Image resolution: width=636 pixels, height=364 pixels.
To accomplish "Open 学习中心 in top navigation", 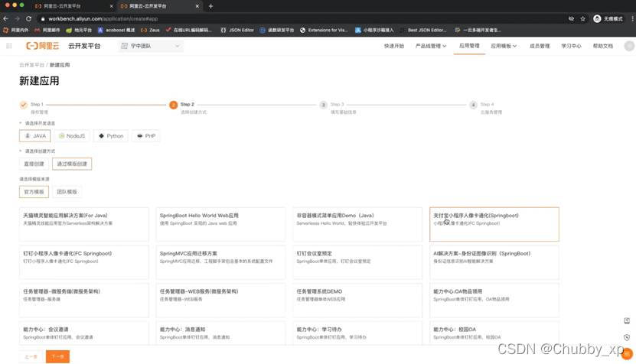I will pyautogui.click(x=571, y=46).
